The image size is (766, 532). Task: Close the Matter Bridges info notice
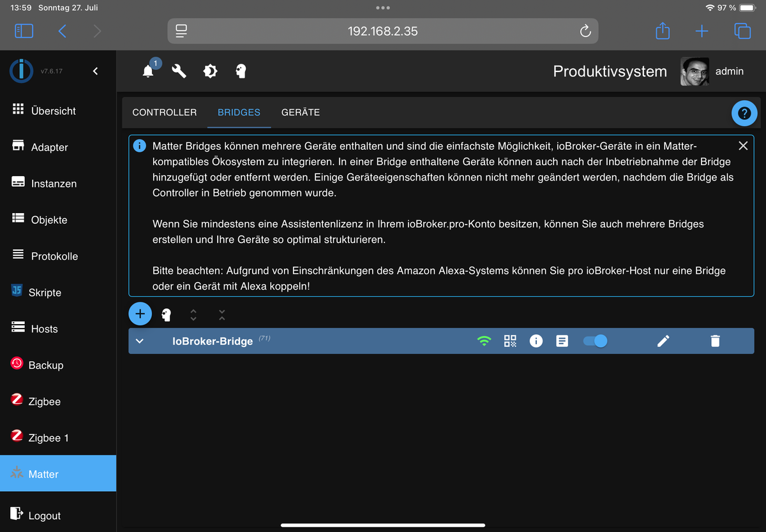742,146
